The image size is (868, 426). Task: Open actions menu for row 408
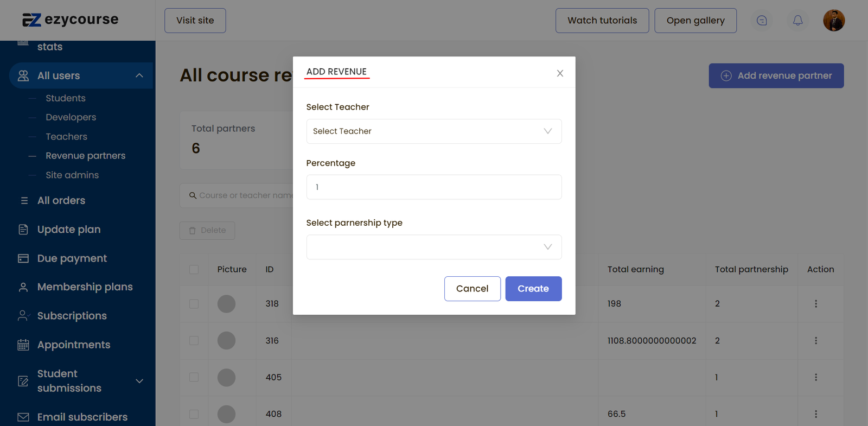click(x=815, y=414)
